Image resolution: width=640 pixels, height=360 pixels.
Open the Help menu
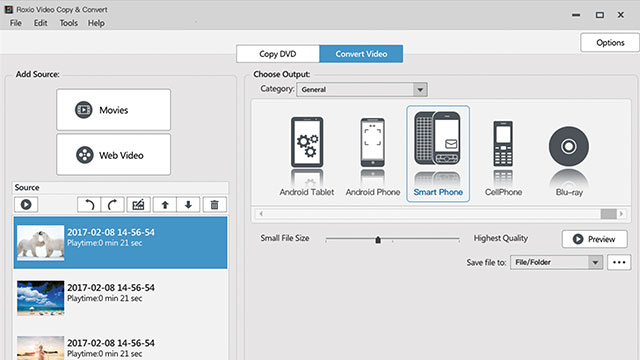tap(96, 23)
